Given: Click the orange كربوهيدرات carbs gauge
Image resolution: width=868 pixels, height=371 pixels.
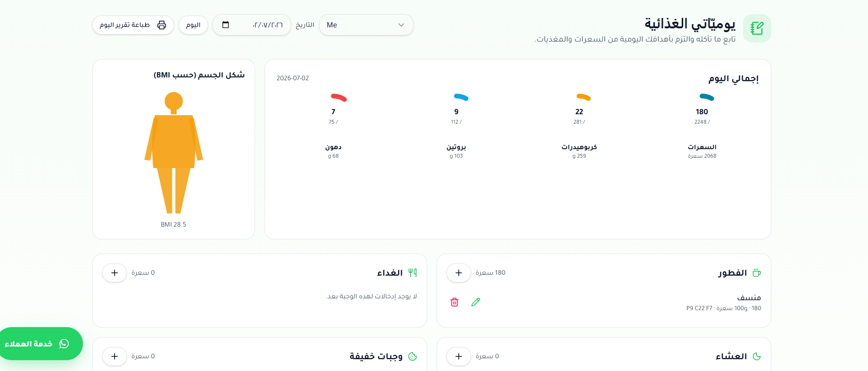Looking at the screenshot, I should (x=584, y=97).
